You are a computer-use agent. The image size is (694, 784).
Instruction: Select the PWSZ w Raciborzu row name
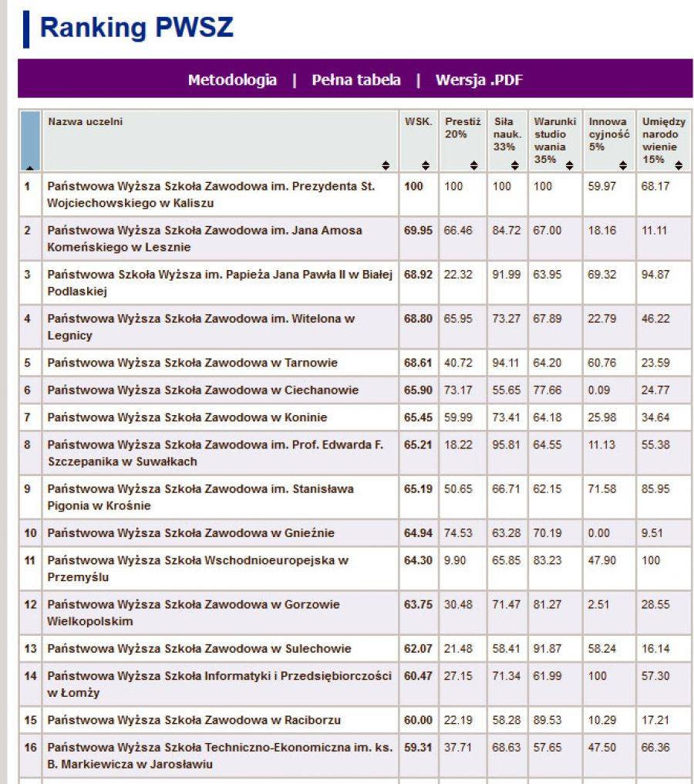pyautogui.click(x=194, y=720)
